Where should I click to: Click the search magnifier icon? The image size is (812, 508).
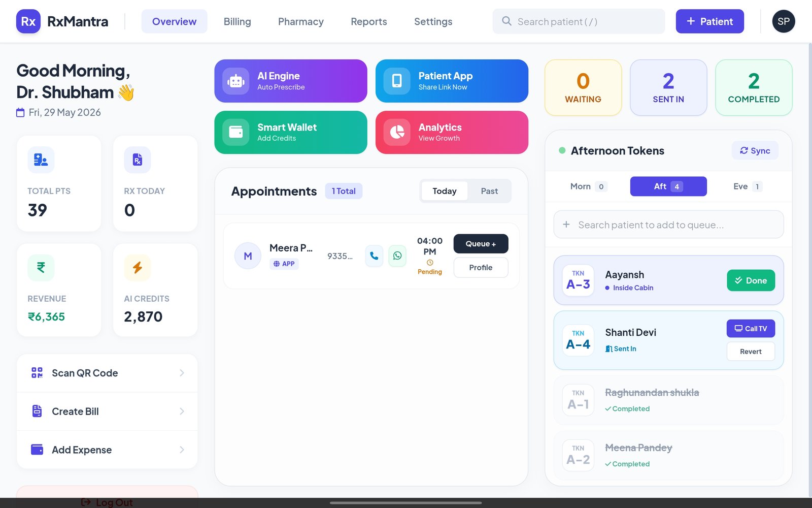pos(506,21)
